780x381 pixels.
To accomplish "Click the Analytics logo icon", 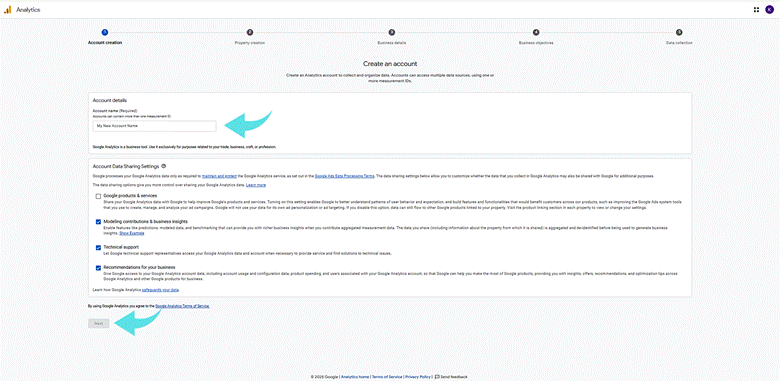I will (7, 10).
